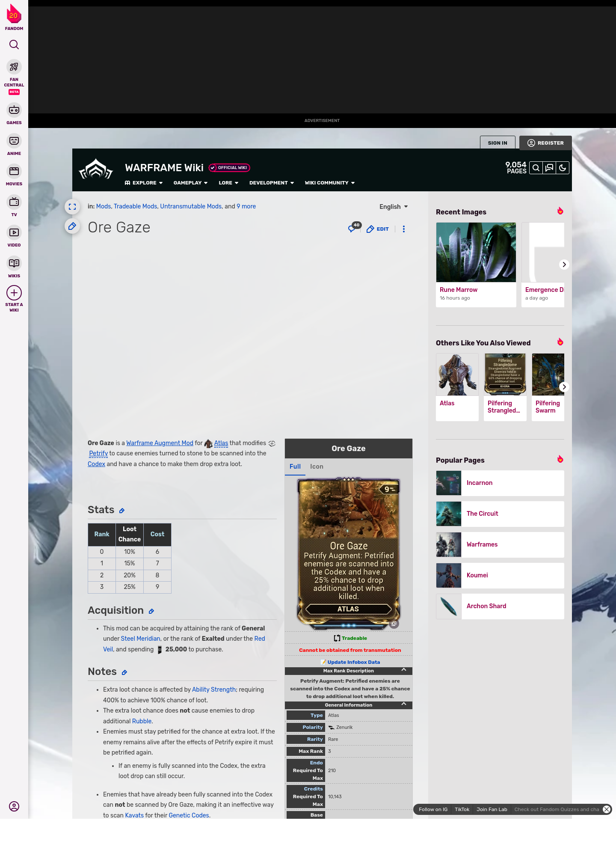Toggle the dark mode moon icon
The image size is (616, 856).
pyautogui.click(x=563, y=168)
